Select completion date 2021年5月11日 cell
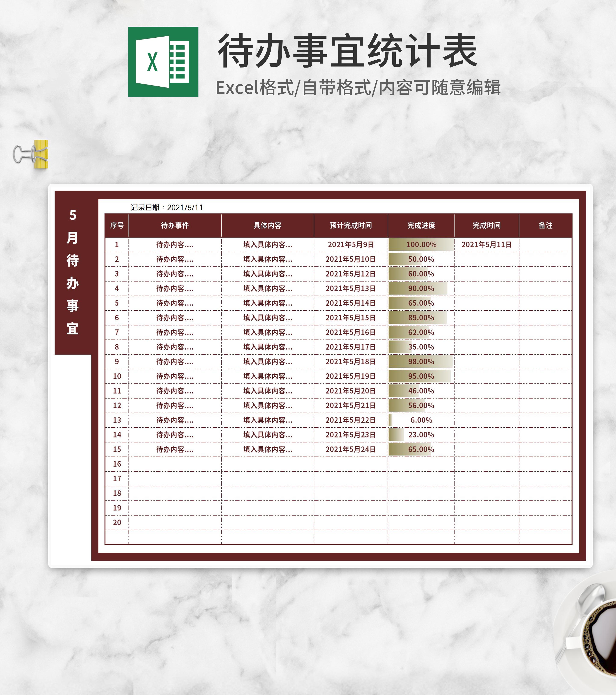Screen dimensions: 616x695 click(486, 244)
